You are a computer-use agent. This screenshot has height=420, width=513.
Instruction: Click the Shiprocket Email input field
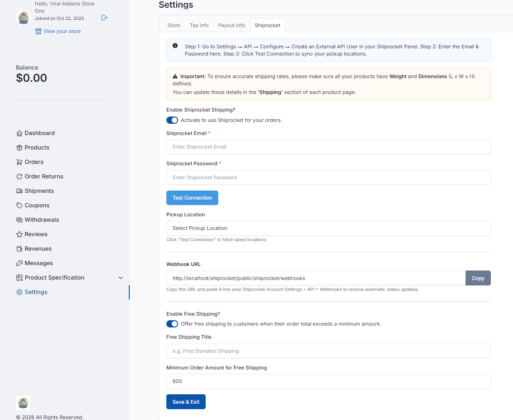(328, 147)
